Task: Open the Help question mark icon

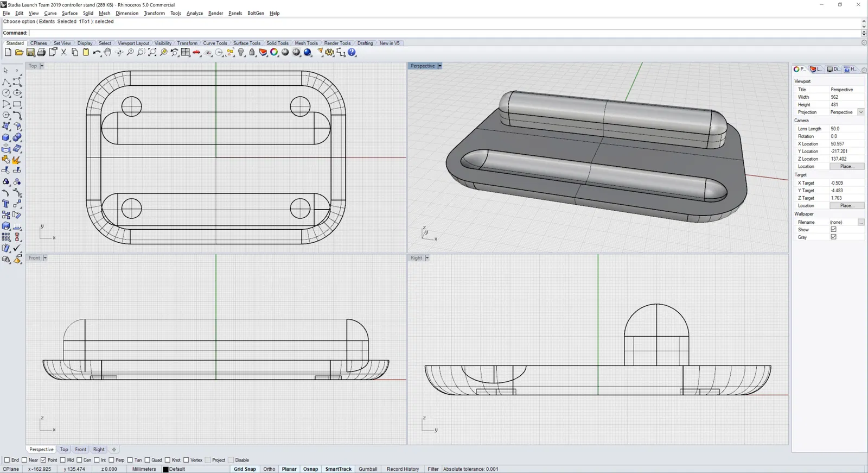Action: (x=352, y=53)
